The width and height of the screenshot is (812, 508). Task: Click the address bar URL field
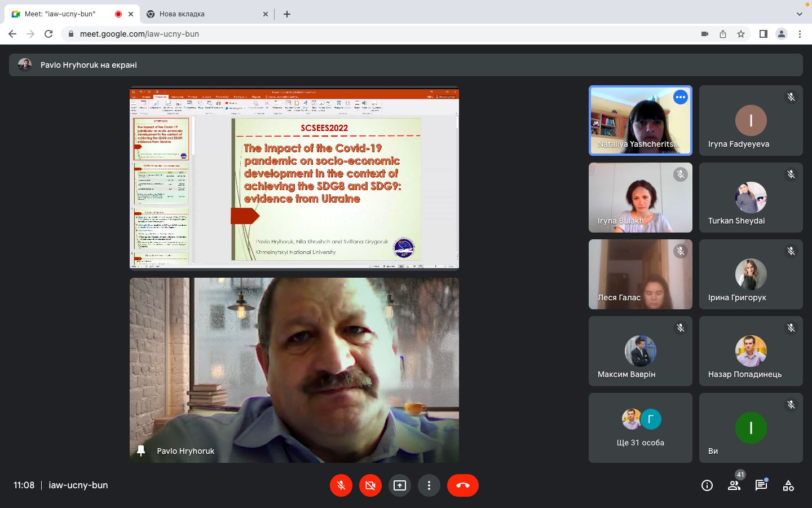point(338,34)
